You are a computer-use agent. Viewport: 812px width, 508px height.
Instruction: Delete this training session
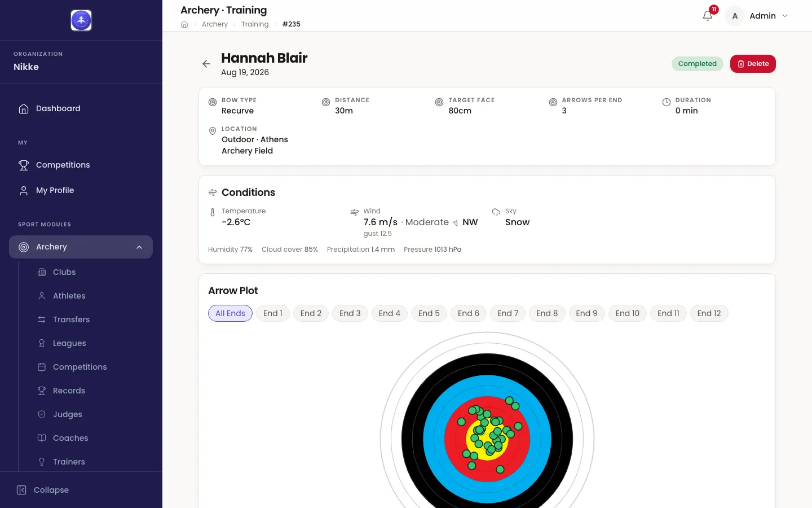pos(753,64)
